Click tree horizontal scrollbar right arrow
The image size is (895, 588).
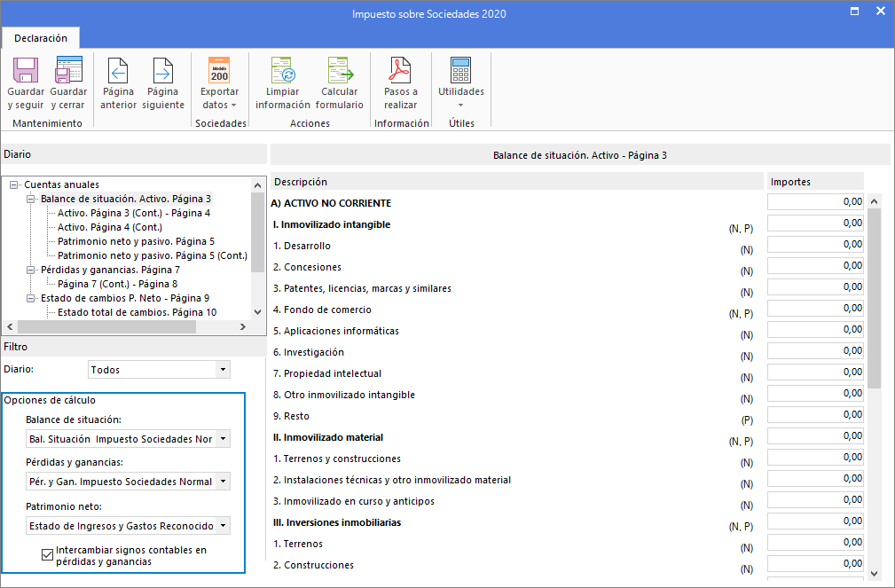pos(242,326)
